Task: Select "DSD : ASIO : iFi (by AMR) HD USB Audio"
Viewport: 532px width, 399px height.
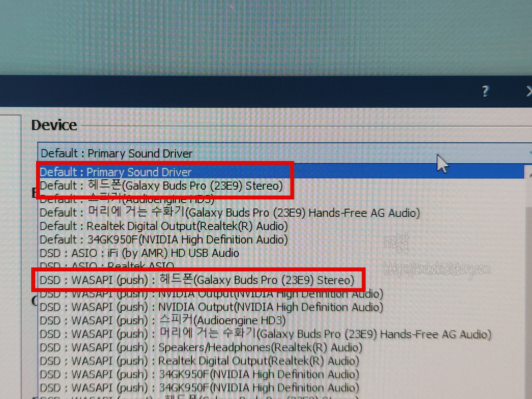Action: coord(281,253)
